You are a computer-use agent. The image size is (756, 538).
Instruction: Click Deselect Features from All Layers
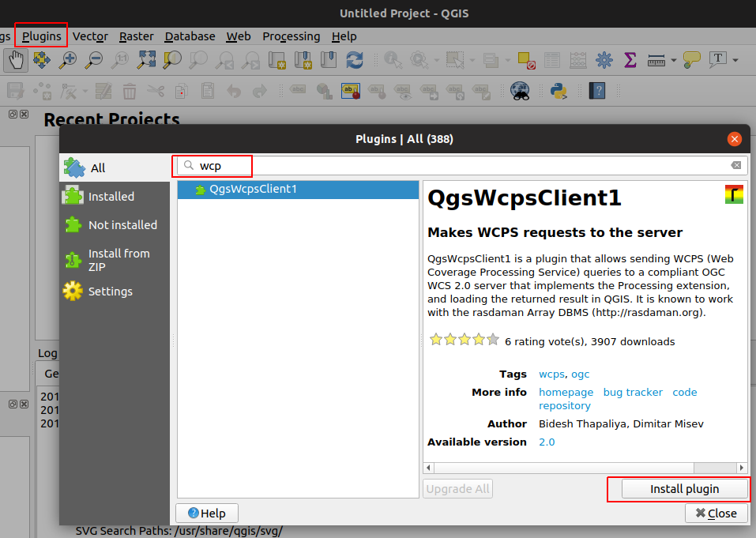coord(526,60)
